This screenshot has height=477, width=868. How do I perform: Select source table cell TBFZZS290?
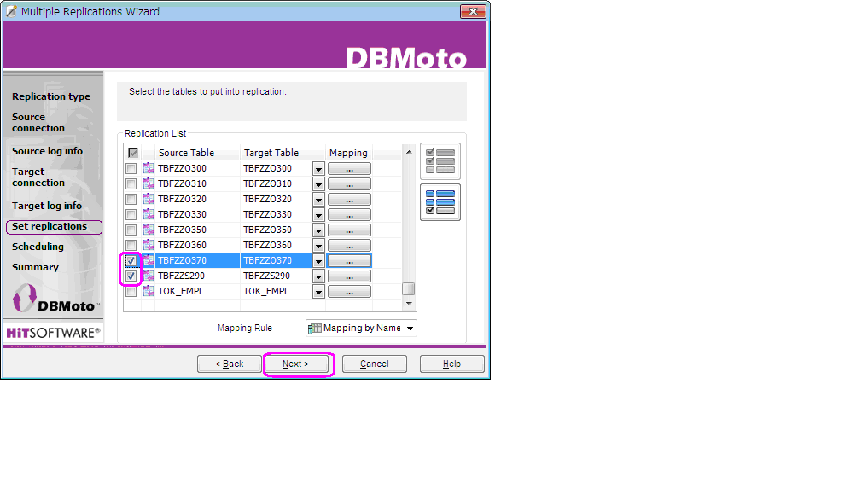point(198,276)
